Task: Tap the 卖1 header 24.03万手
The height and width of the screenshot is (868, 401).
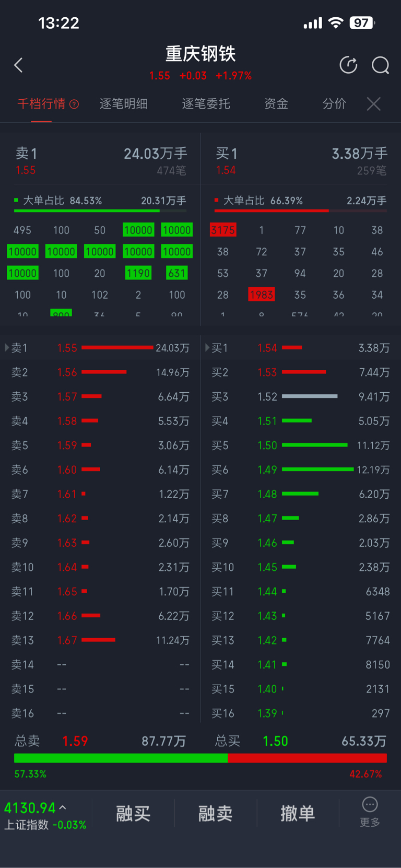Action: 156,154
